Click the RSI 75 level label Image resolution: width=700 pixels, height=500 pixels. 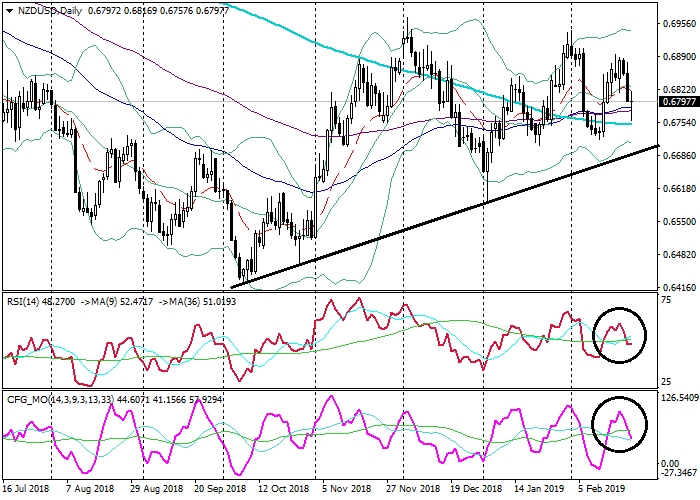point(666,299)
